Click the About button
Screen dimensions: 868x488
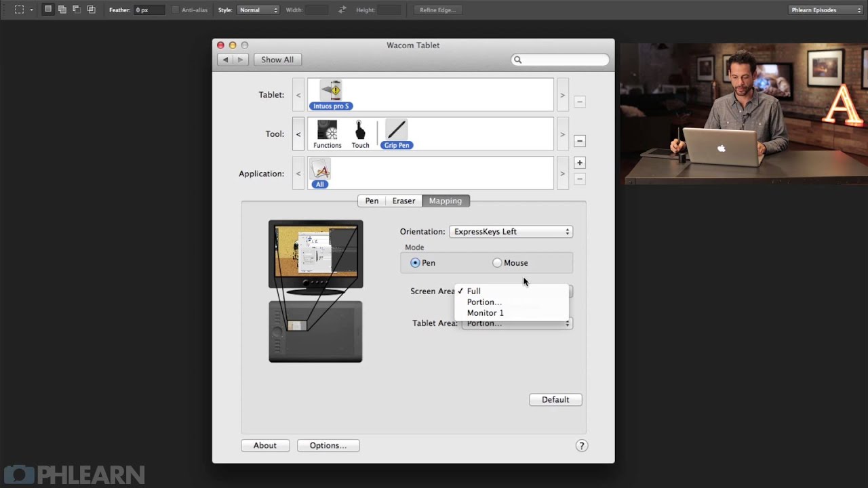265,445
